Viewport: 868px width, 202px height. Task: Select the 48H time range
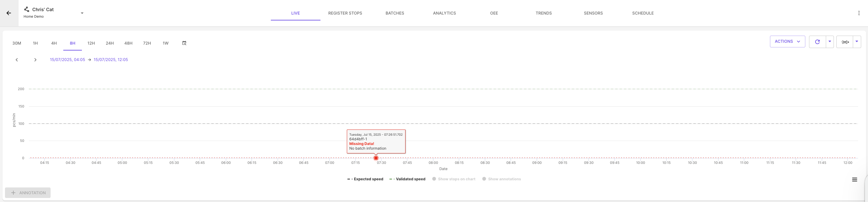click(x=128, y=43)
